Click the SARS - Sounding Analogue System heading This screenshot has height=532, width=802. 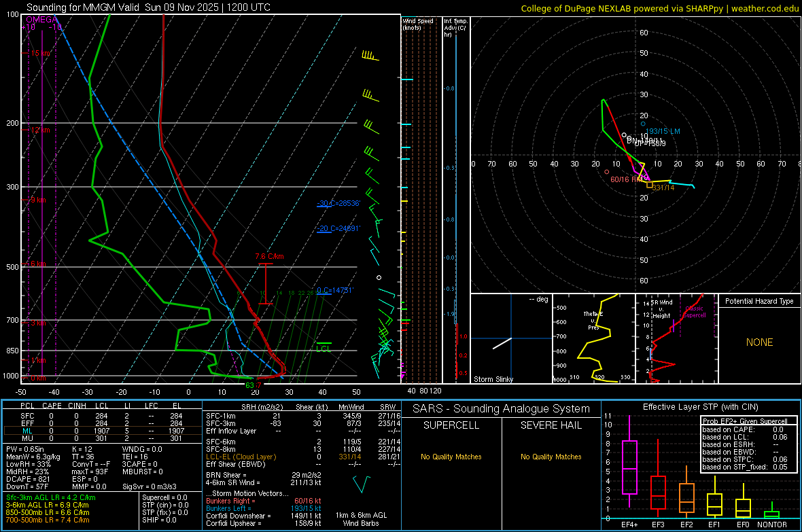click(x=502, y=409)
